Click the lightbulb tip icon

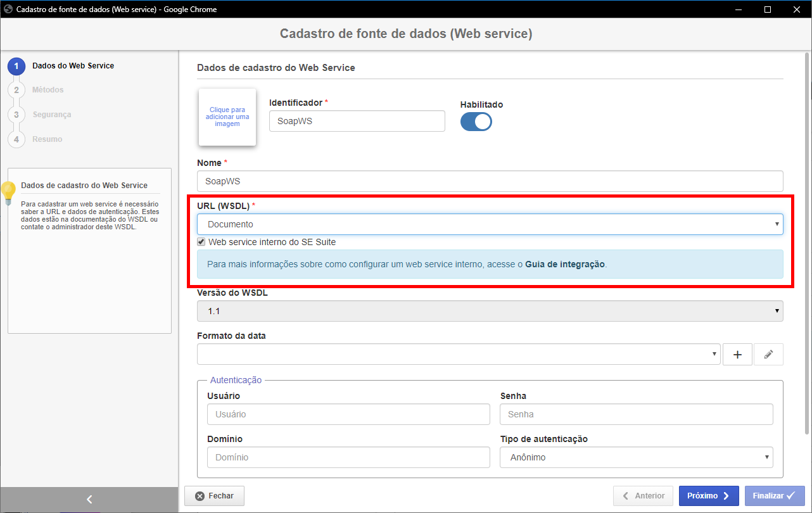[8, 193]
